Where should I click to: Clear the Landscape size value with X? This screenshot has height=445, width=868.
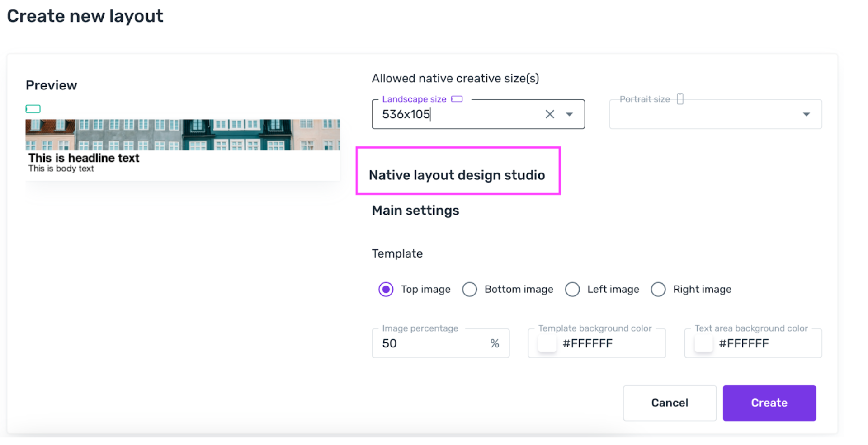tap(549, 114)
